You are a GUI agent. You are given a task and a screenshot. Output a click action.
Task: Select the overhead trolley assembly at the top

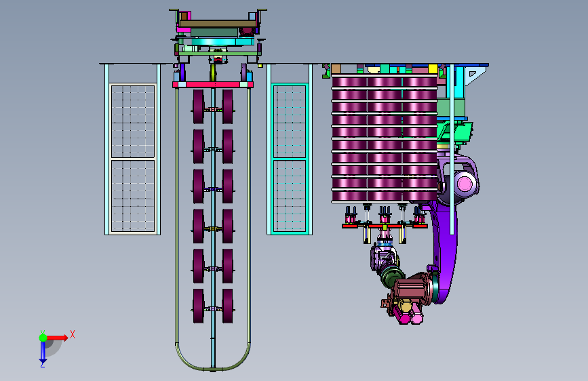click(x=218, y=37)
